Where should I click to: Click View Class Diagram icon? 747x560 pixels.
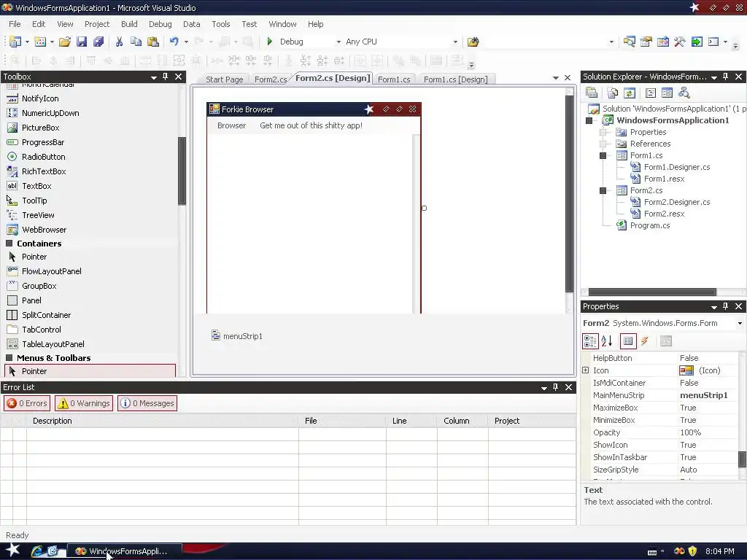684,93
